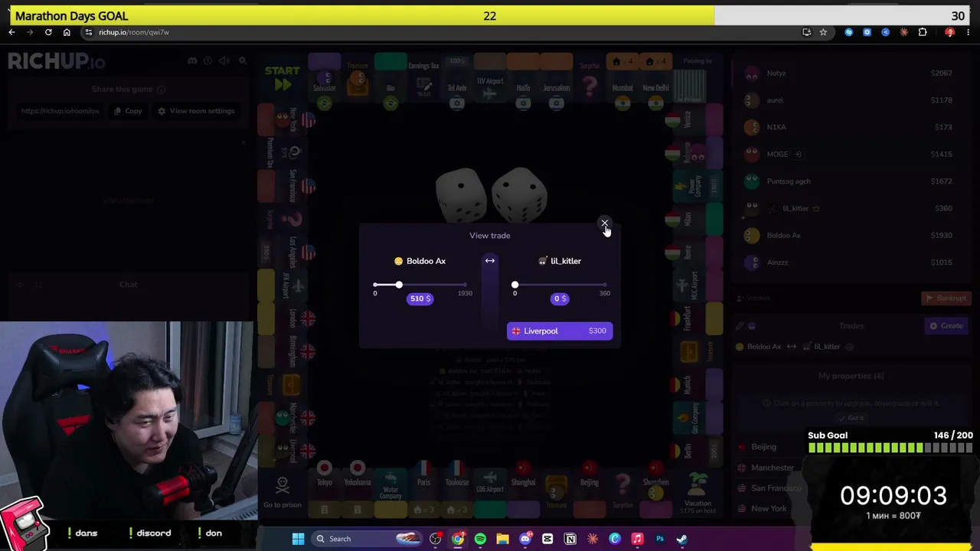This screenshot has width=980, height=551.
Task: Select the Liverpool $300 property card
Action: click(560, 331)
